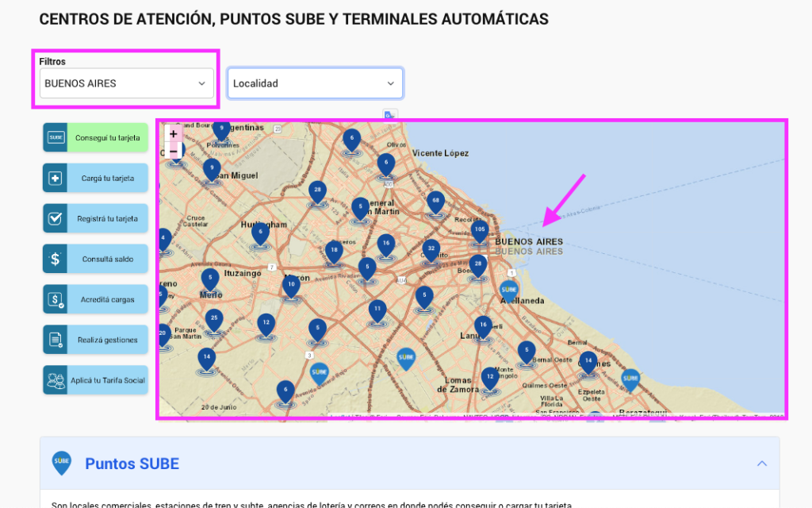Viewport: 812px width, 508px height.
Task: Open the BUENOS AIRES province dropdown
Action: (126, 83)
